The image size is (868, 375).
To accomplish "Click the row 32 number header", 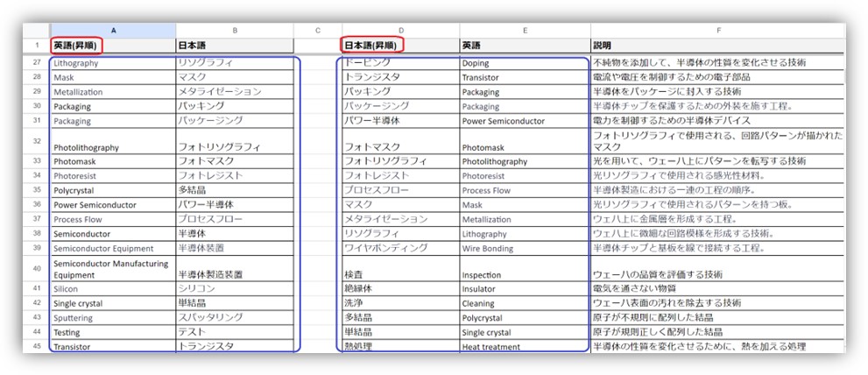I will [x=36, y=141].
